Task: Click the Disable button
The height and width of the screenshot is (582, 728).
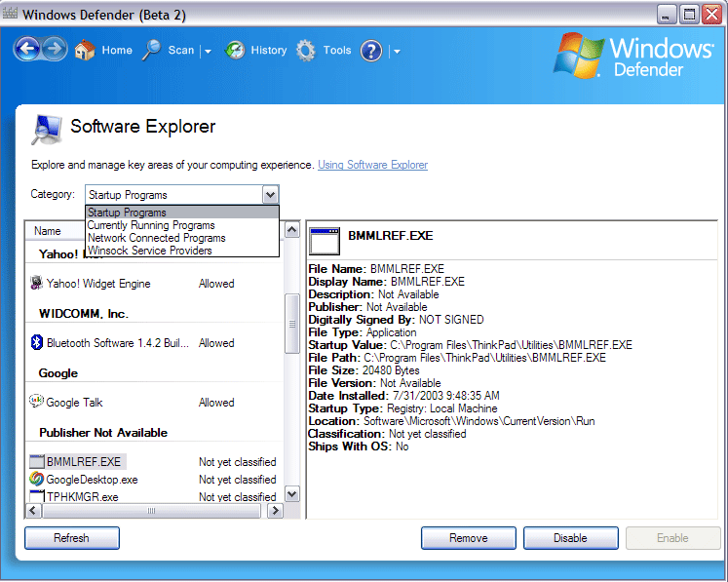Action: 570,538
